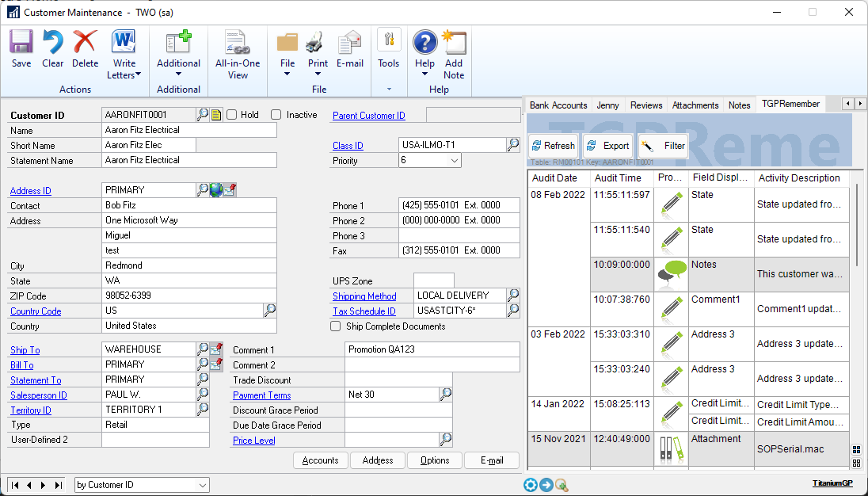The height and width of the screenshot is (496, 868).
Task: Click the Notes speech bubble icon
Action: [x=672, y=274]
